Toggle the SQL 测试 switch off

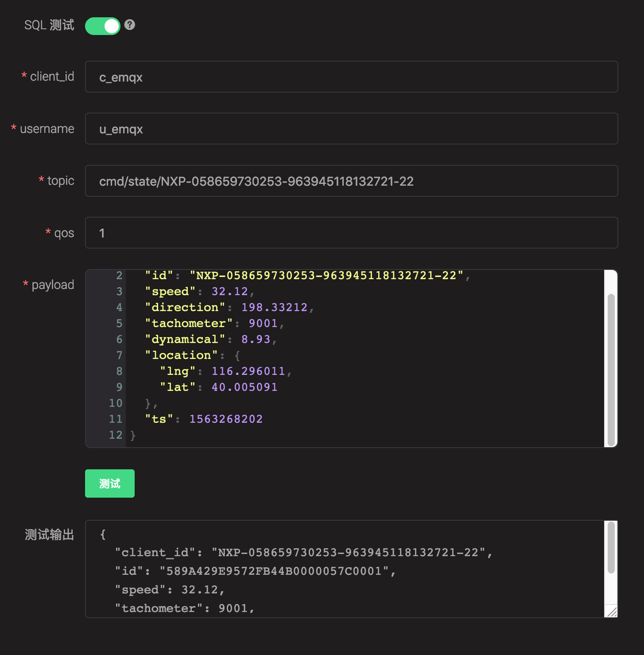102,26
